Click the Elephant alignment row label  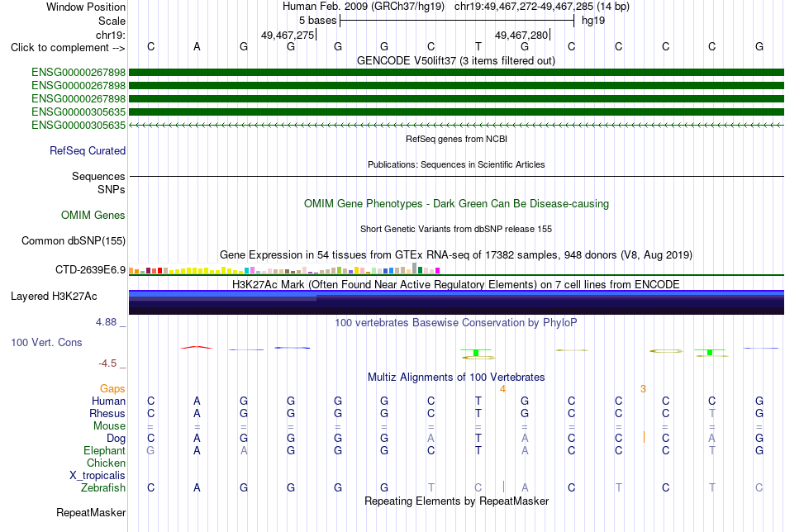(x=104, y=450)
